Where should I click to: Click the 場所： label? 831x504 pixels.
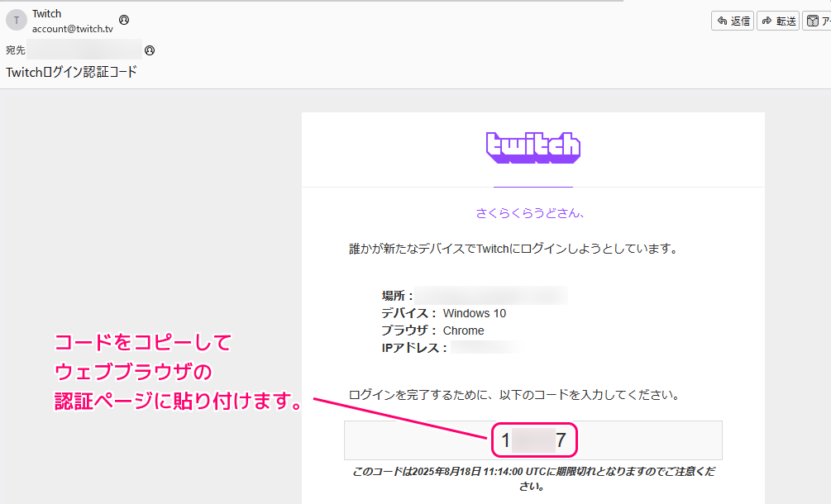click(398, 296)
